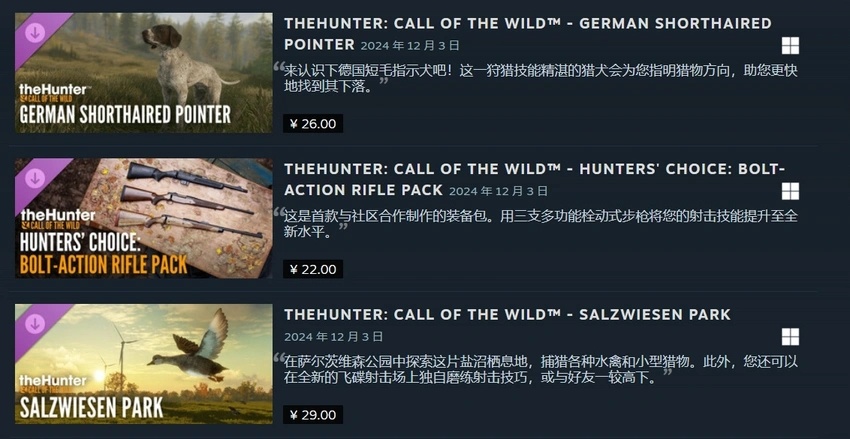Open the Salzwiesen Park title link
Viewport: 850px width, 439px height.
(x=507, y=314)
